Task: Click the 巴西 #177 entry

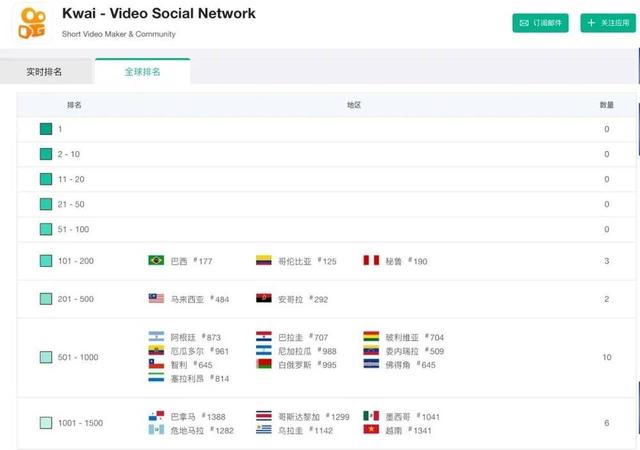Action: pos(191,261)
